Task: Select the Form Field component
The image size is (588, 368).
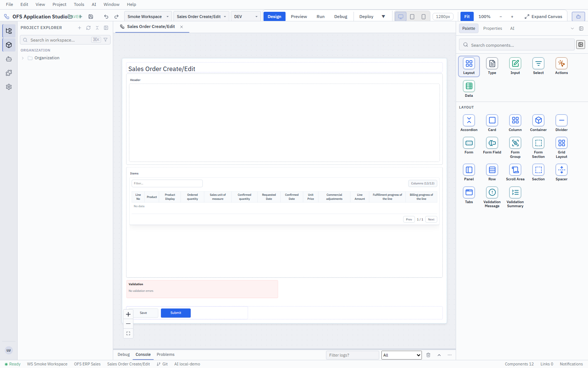Action: click(x=492, y=145)
